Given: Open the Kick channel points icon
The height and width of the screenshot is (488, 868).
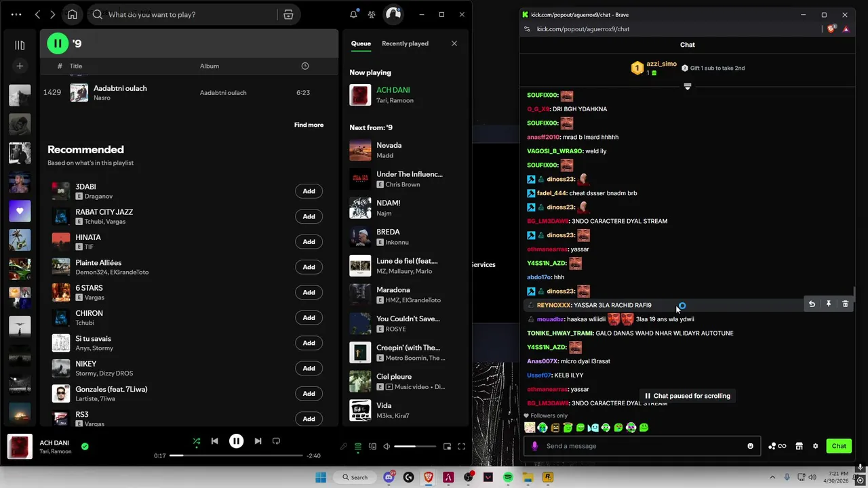Looking at the screenshot, I should (777, 446).
